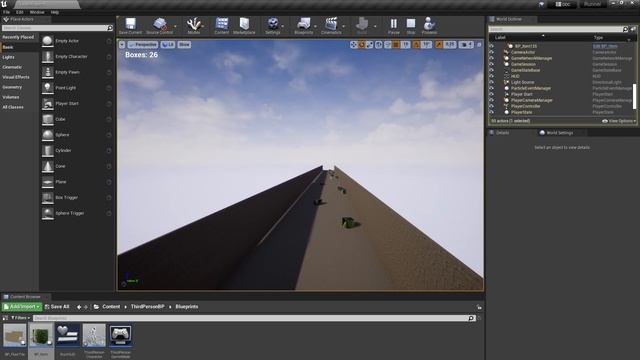Screen dimensions: 640x360
Task: Toggle scale snapping in the viewport
Action: [x=438, y=44]
